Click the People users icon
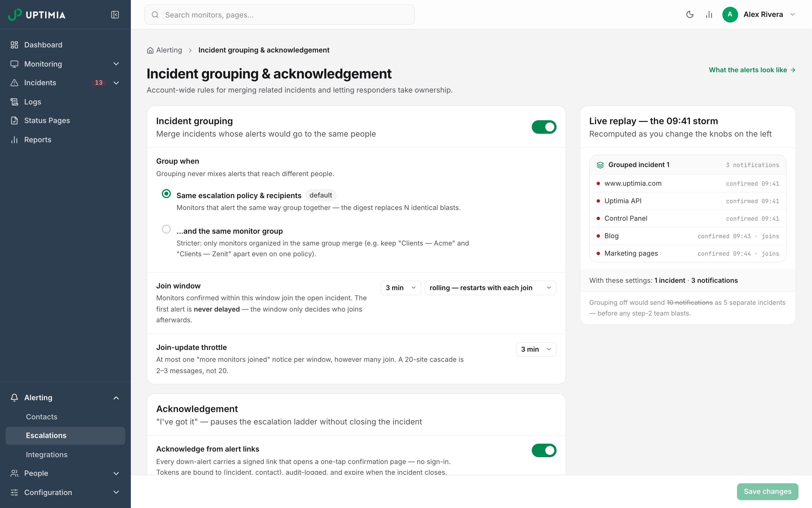This screenshot has height=508, width=812. coord(14,473)
